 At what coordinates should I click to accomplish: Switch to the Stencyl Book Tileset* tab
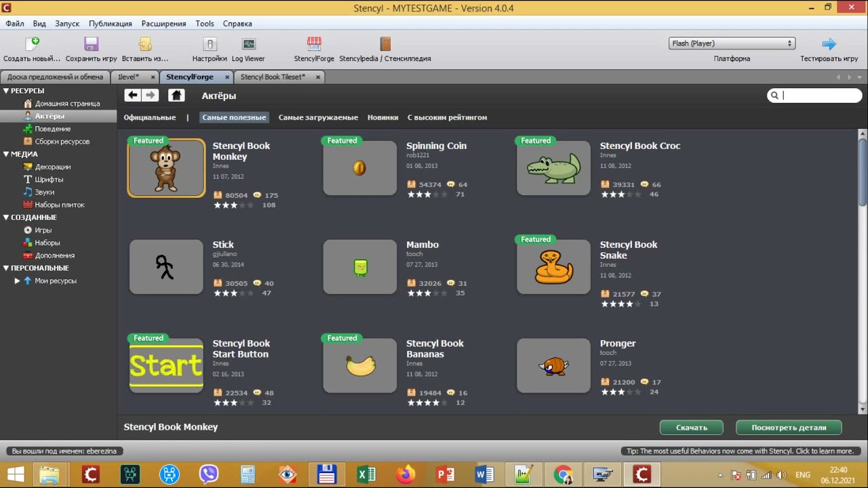point(273,77)
